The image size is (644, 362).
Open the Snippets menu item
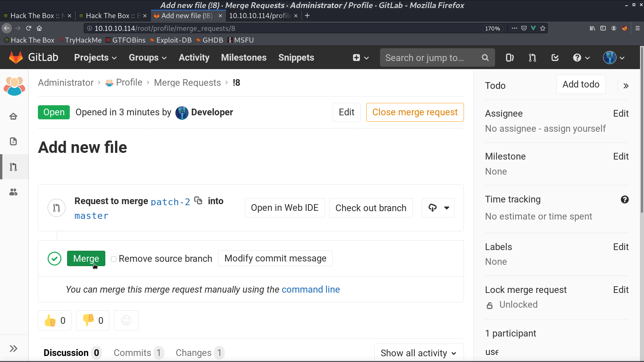coord(296,58)
